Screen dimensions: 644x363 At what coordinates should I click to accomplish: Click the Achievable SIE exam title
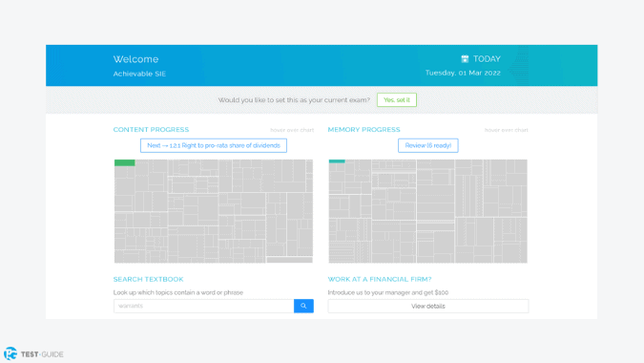coord(139,74)
